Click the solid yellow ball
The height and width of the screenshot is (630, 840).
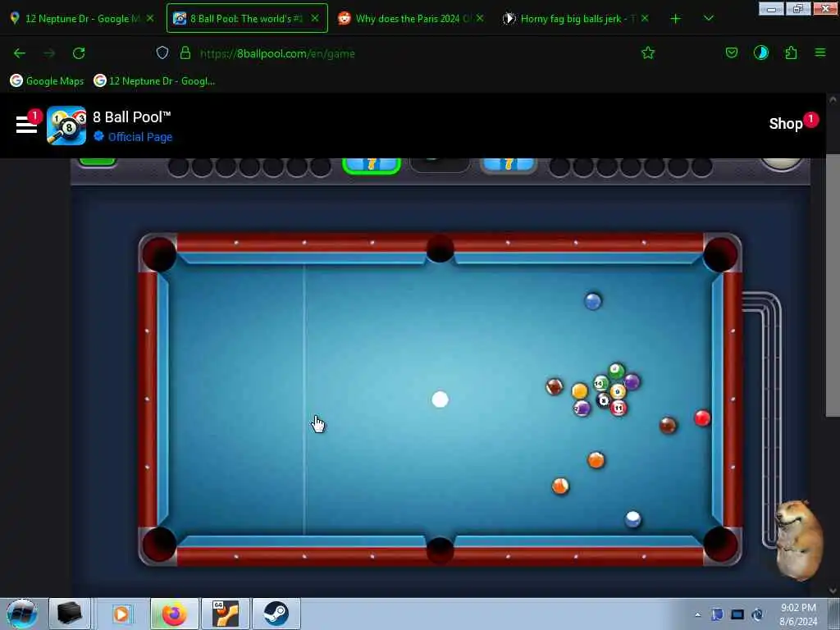580,391
